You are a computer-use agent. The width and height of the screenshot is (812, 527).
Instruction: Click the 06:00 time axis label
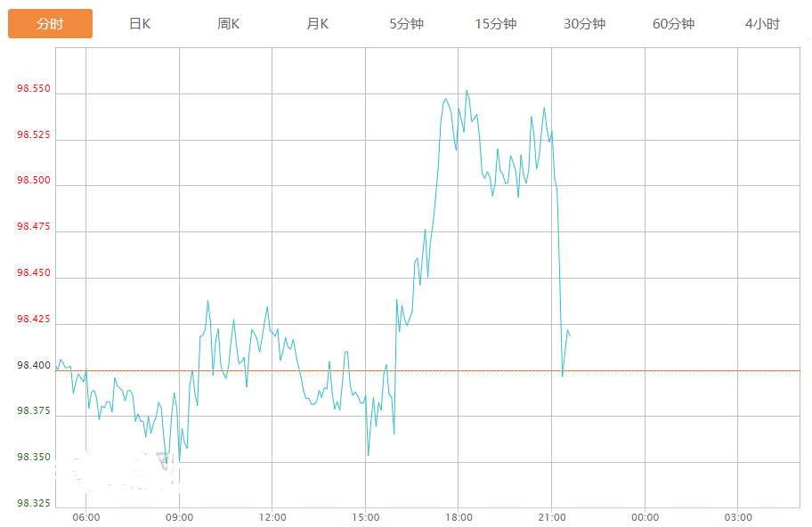86,517
